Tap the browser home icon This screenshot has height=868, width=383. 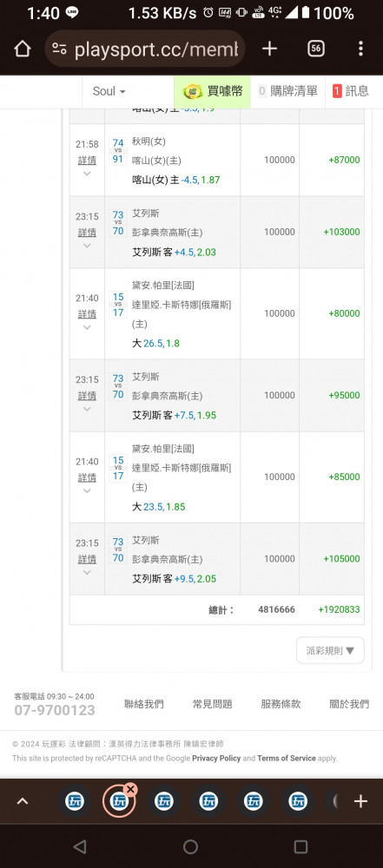pyautogui.click(x=22, y=49)
